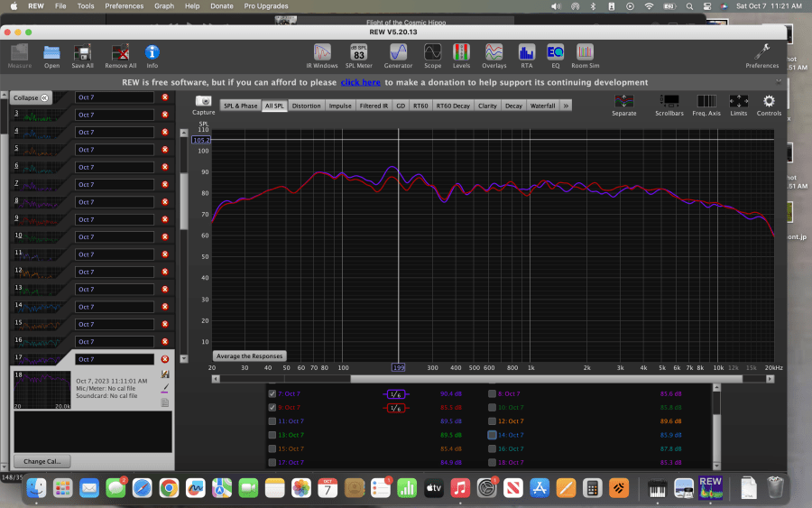
Task: Delete measurement 10 with red X
Action: pyautogui.click(x=165, y=236)
